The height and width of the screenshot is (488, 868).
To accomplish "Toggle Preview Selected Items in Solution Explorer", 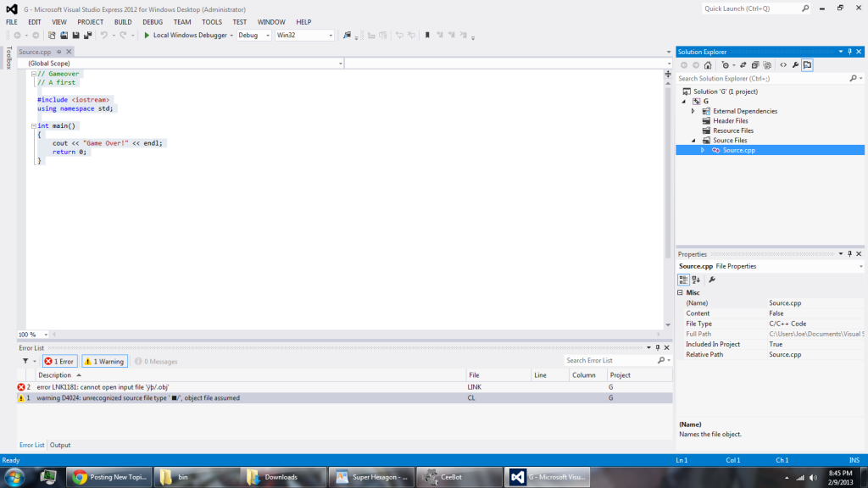I will click(808, 65).
